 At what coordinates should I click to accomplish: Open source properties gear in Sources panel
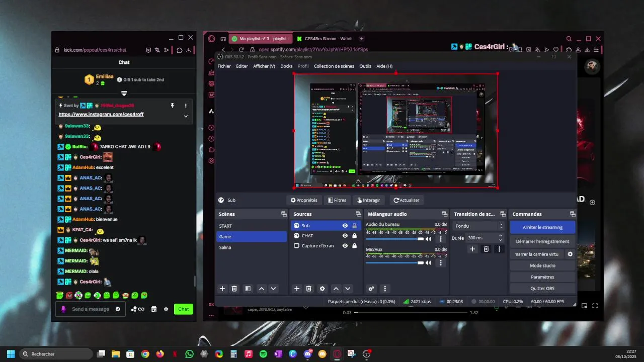tap(323, 289)
